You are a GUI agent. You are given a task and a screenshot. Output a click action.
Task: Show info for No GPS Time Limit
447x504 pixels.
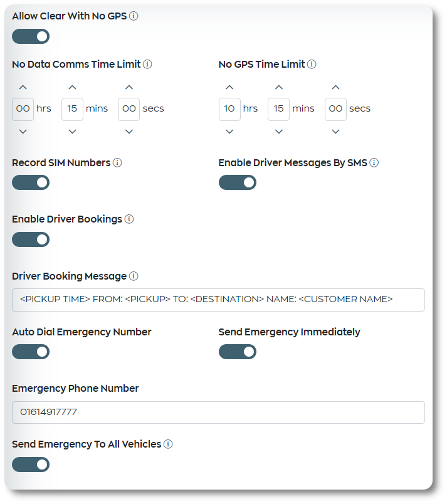[x=312, y=65]
